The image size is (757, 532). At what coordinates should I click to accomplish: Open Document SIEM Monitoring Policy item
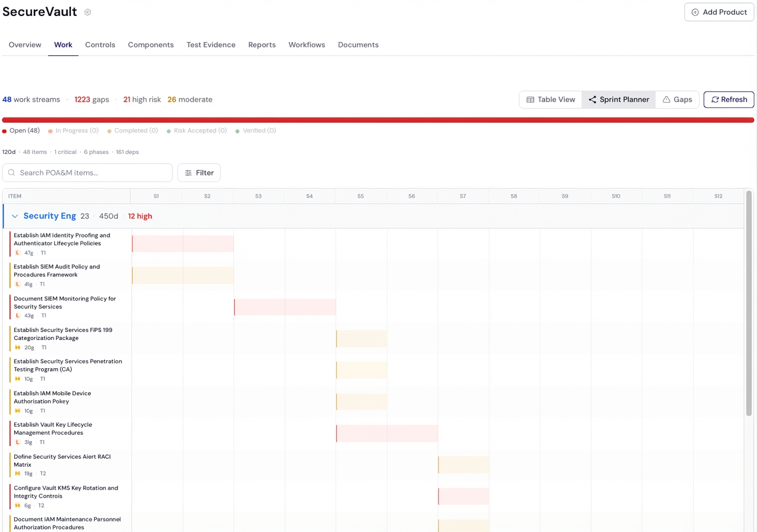point(65,303)
